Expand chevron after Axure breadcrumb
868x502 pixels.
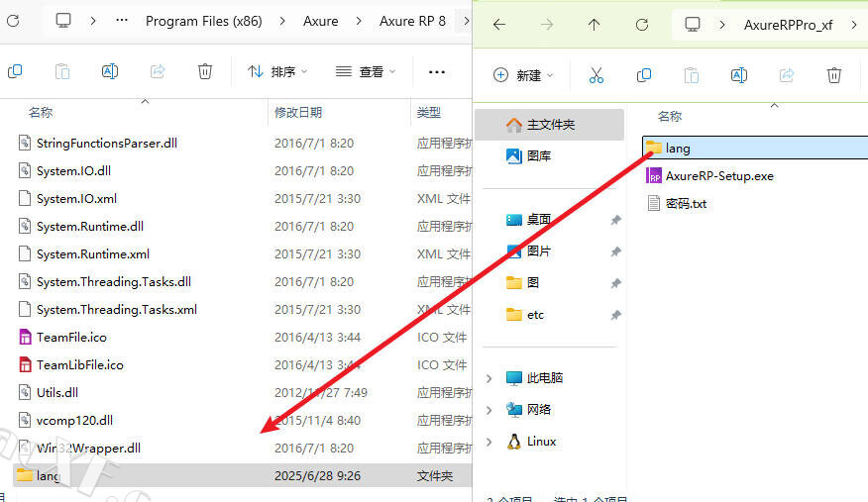[359, 21]
